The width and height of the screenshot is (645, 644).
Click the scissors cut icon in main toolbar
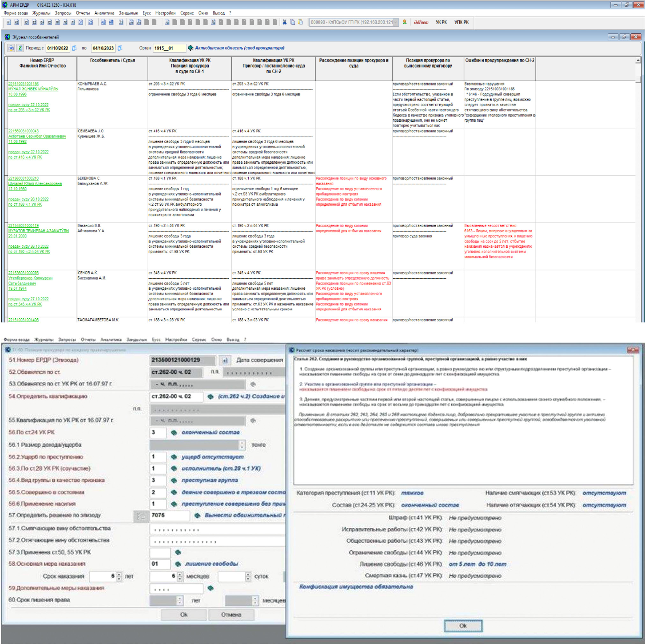[285, 22]
